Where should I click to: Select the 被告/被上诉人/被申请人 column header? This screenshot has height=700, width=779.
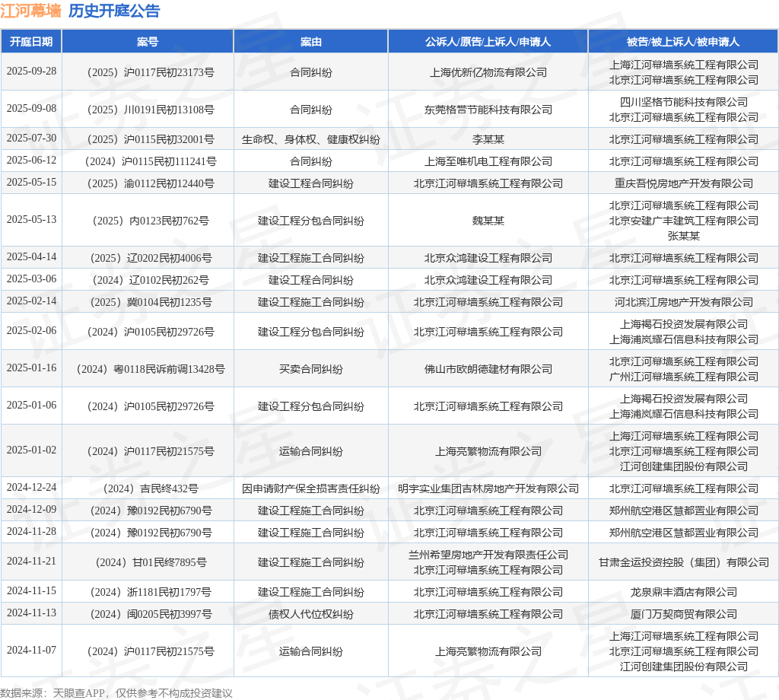coord(683,42)
